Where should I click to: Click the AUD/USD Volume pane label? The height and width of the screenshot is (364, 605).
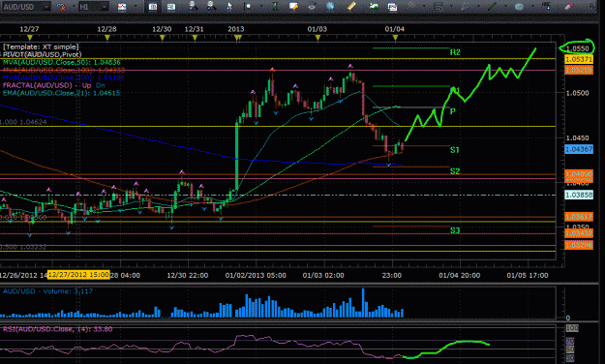[x=47, y=291]
